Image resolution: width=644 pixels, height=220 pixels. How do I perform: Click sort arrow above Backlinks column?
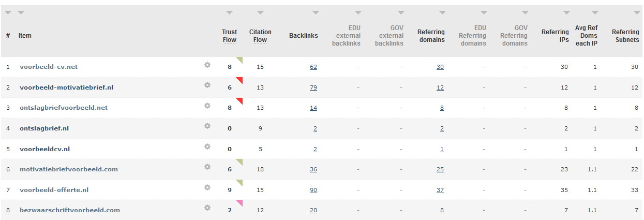(312, 12)
